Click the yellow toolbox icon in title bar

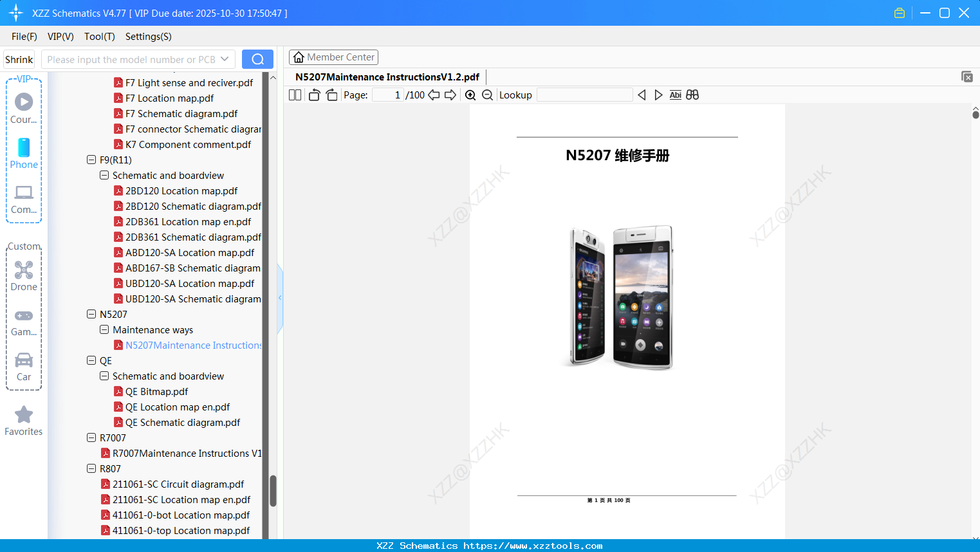pyautogui.click(x=900, y=13)
